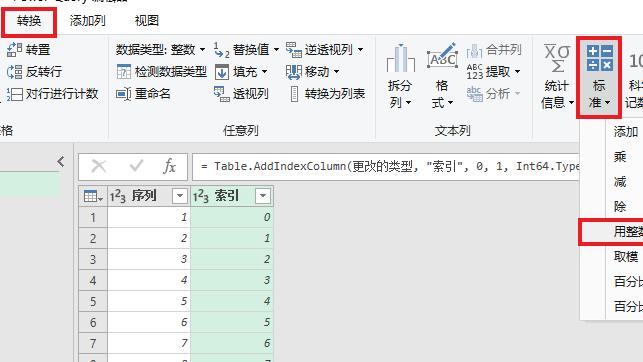Click 索引 cell with value 5
This screenshot has width=643, height=362.
point(232,322)
